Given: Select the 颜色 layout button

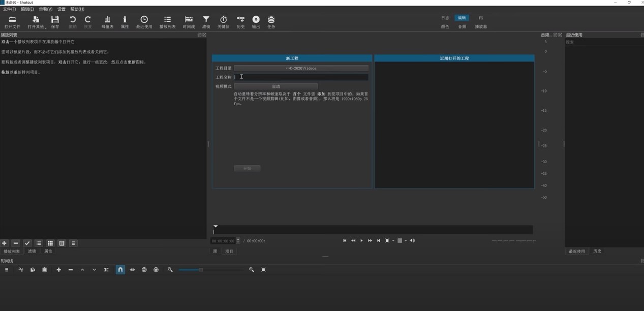Looking at the screenshot, I should [445, 26].
